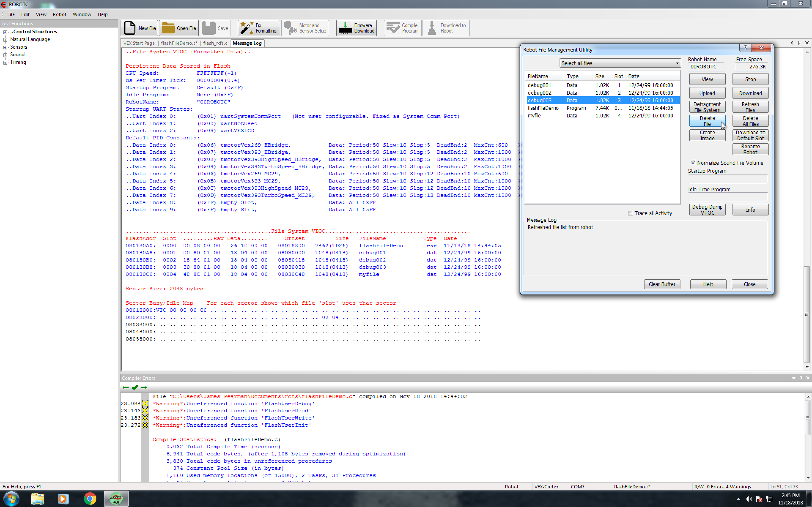Jump to next error with the green arrow
This screenshot has width=812, height=507.
coord(144,387)
